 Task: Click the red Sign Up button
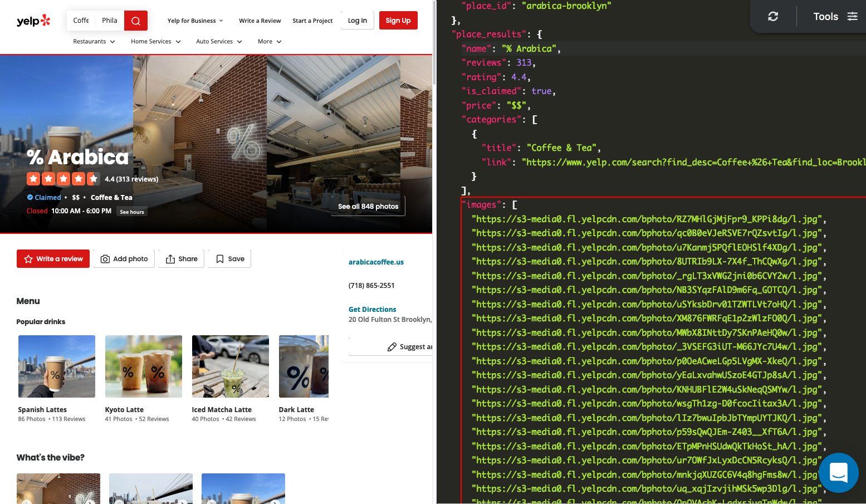[x=398, y=21]
